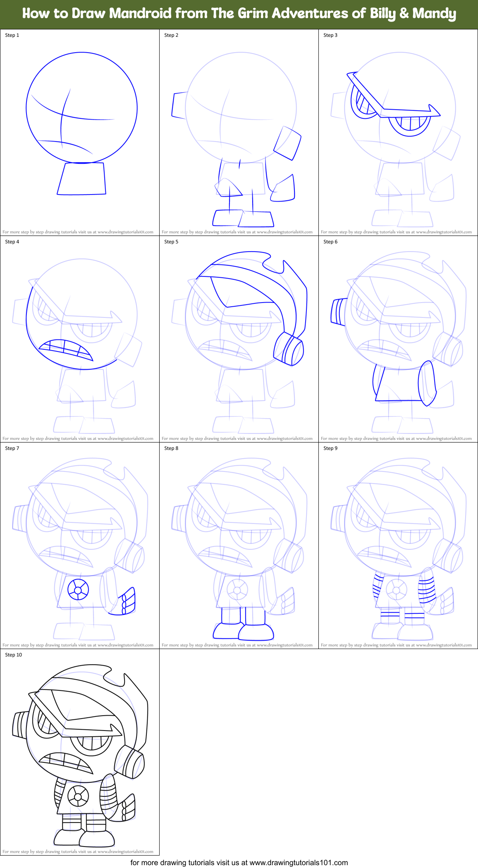Click the 'Step 4' label
The width and height of the screenshot is (478, 868).
pos(12,242)
